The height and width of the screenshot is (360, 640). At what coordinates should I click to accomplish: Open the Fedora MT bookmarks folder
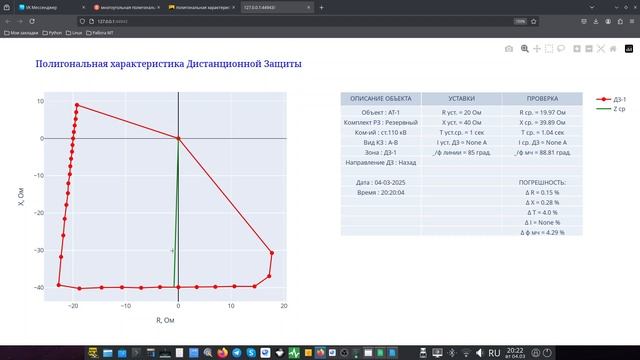100,33
